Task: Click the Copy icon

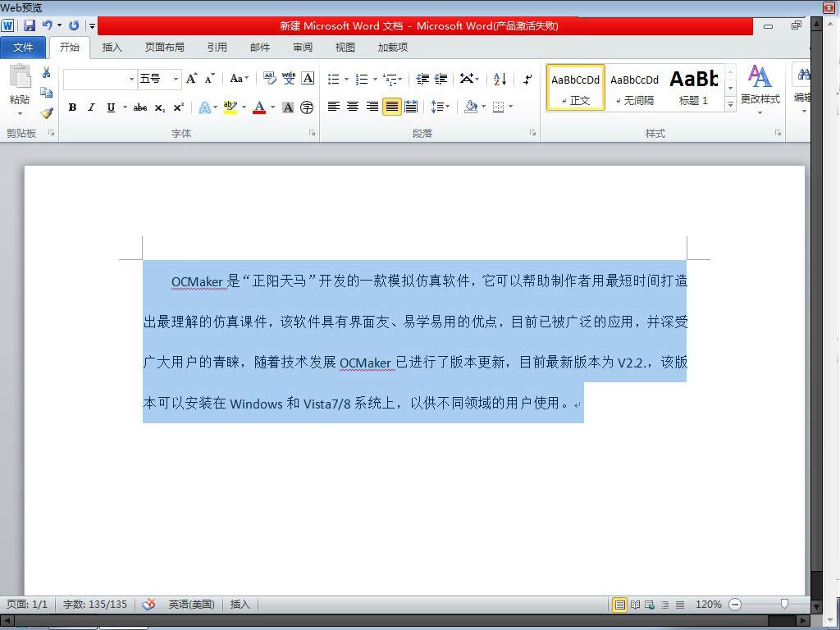Action: 47,93
